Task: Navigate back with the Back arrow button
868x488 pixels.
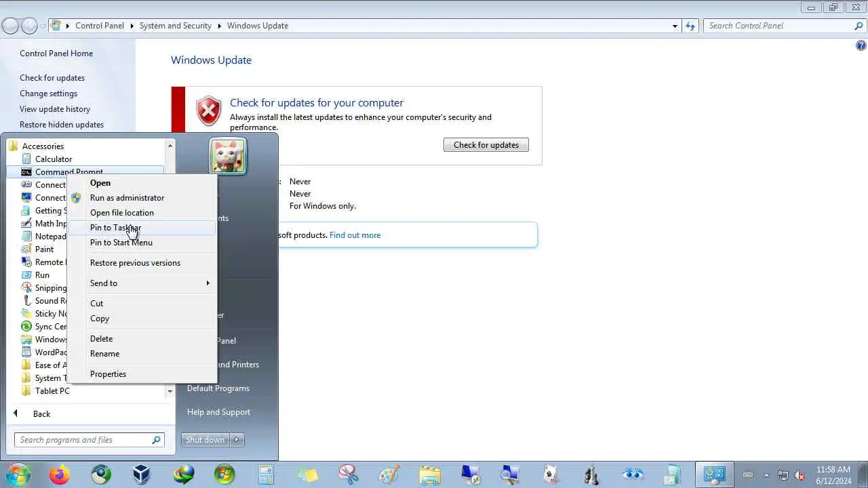Action: pos(10,26)
